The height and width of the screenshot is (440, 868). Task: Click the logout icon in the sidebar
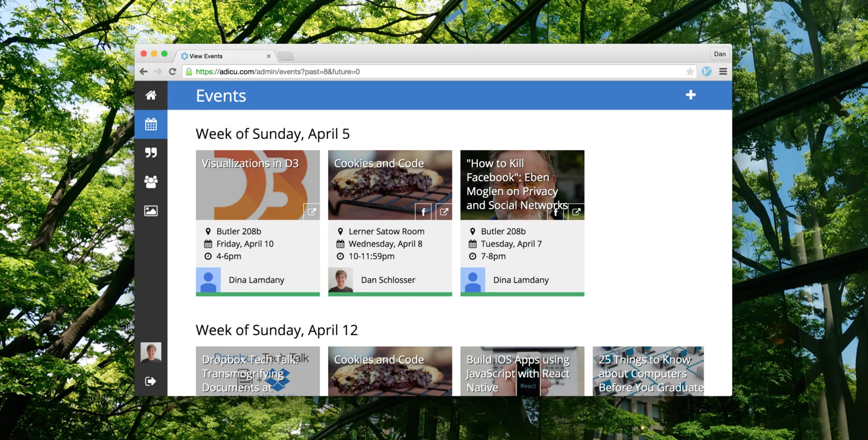pos(150,381)
